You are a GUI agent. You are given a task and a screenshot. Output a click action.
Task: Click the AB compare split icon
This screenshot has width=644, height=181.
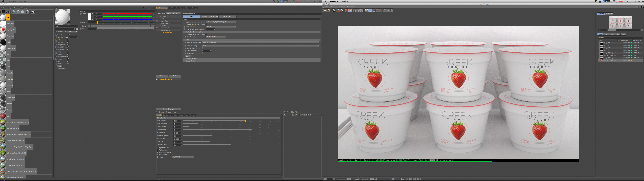[367, 10]
